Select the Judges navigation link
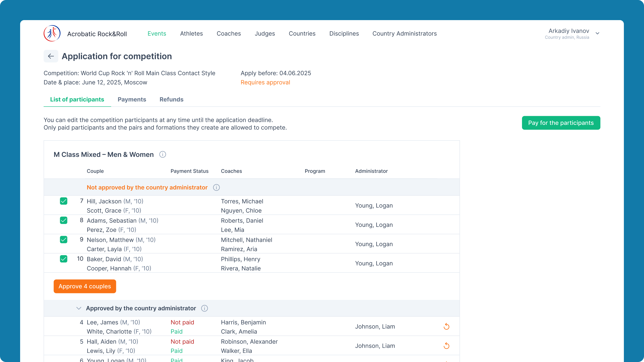 pos(265,33)
